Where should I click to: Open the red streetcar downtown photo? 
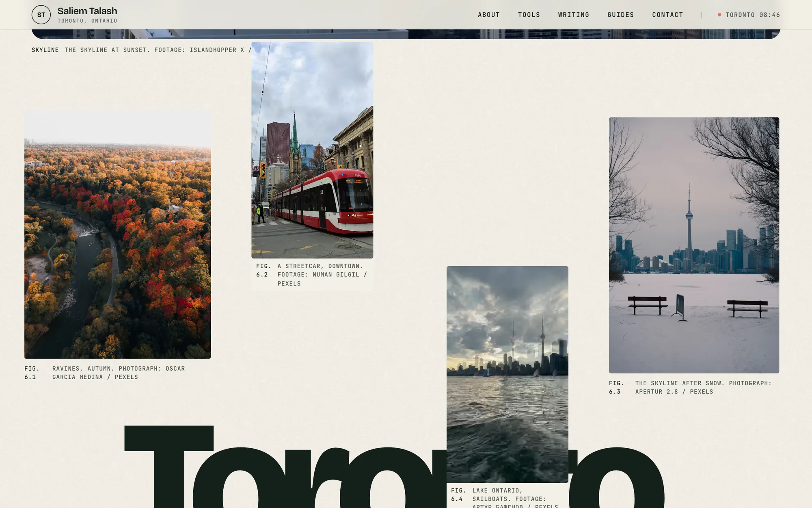(x=312, y=150)
